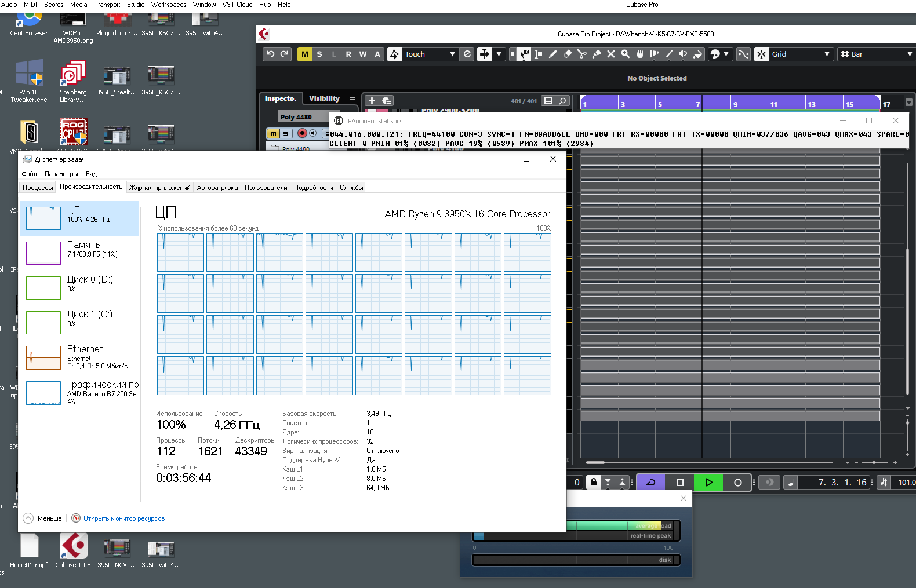Open the Workspaces menu
This screenshot has height=588, width=916.
click(169, 5)
